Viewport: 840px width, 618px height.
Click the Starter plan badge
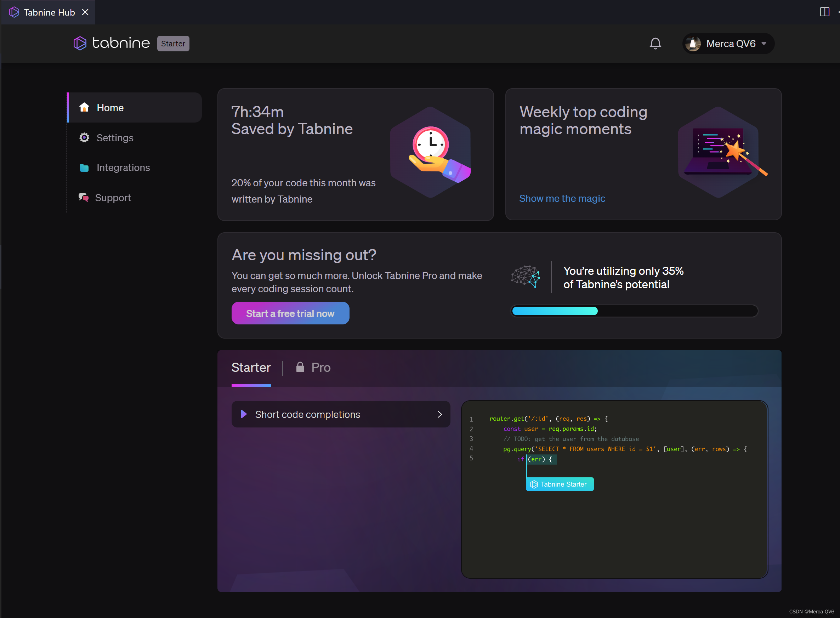(173, 44)
